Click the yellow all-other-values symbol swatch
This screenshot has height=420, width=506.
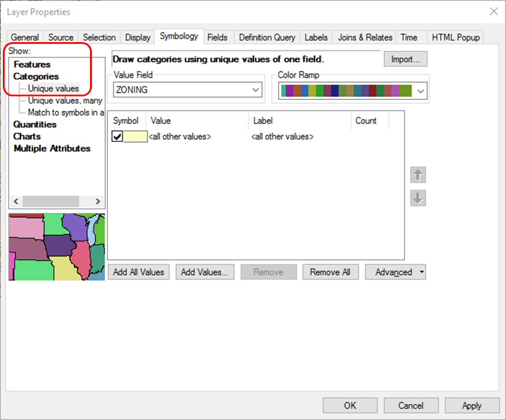point(136,137)
